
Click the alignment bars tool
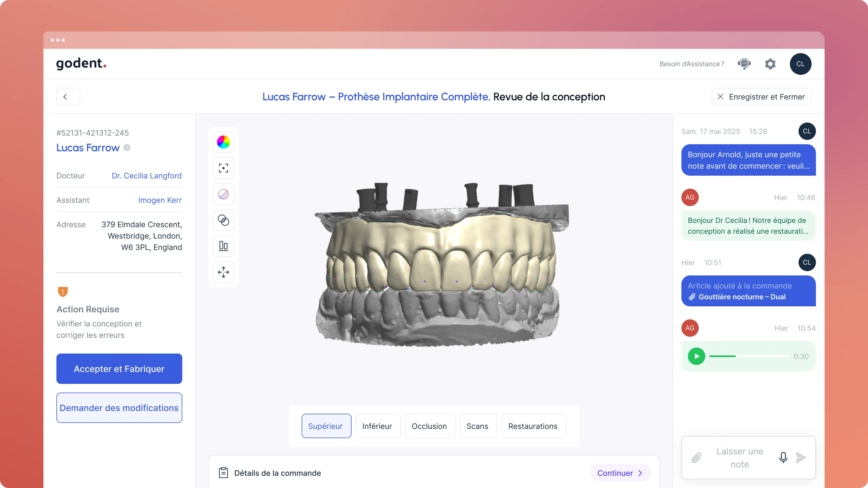(x=224, y=246)
